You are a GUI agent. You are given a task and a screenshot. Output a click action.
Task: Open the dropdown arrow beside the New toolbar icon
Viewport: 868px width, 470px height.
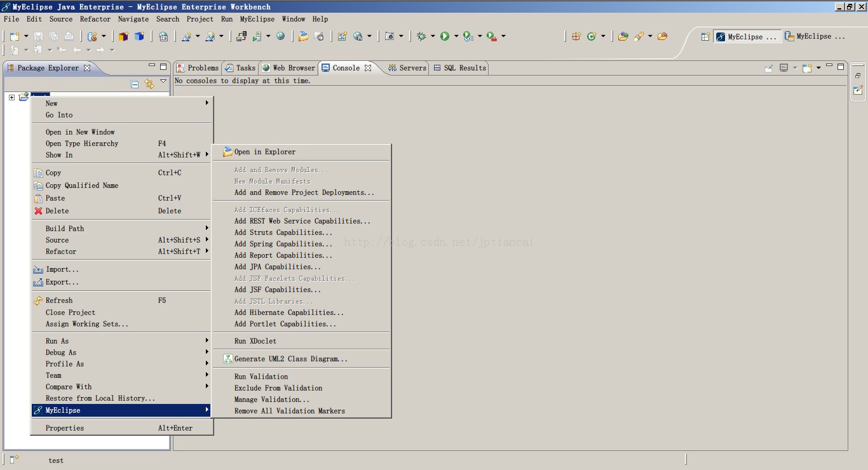coord(25,36)
